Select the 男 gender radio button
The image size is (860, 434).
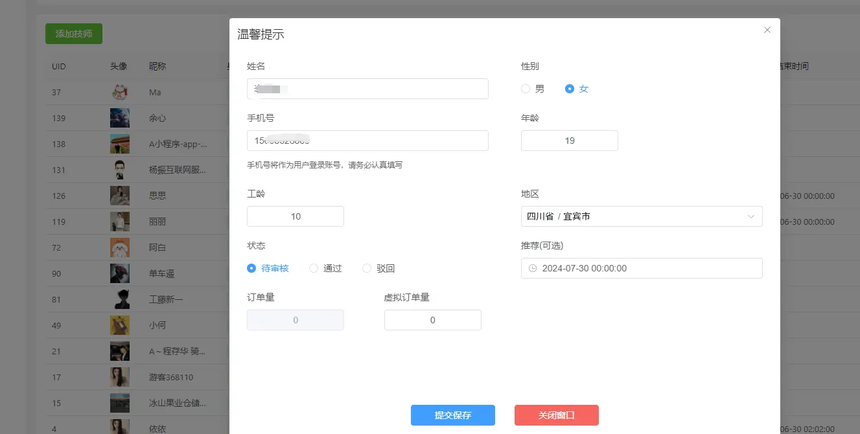coord(526,89)
